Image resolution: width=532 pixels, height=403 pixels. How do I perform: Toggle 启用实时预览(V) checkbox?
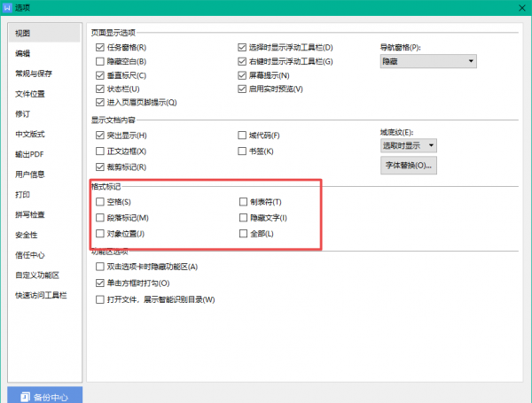point(242,89)
